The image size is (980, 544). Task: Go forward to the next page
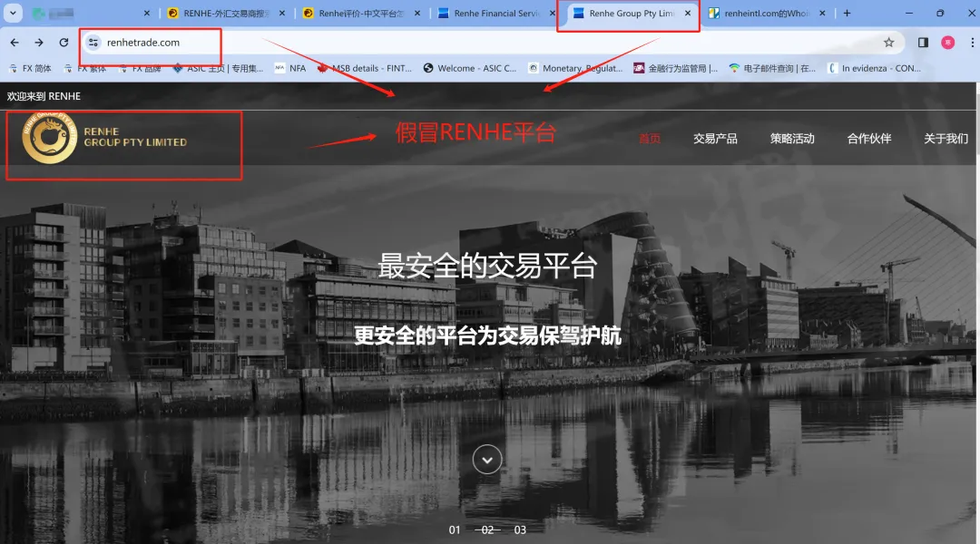[x=39, y=43]
